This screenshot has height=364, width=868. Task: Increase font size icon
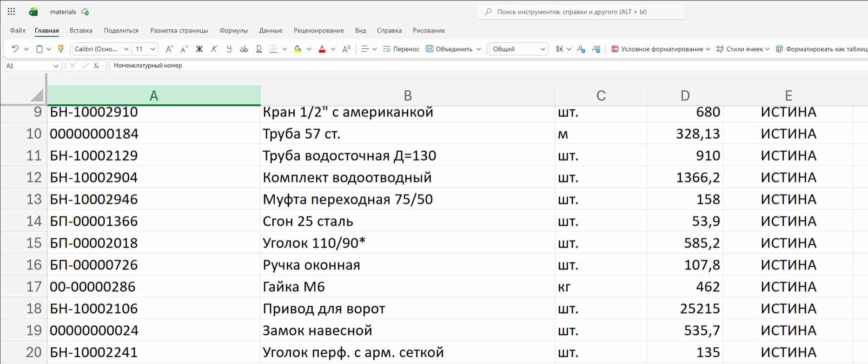(170, 49)
